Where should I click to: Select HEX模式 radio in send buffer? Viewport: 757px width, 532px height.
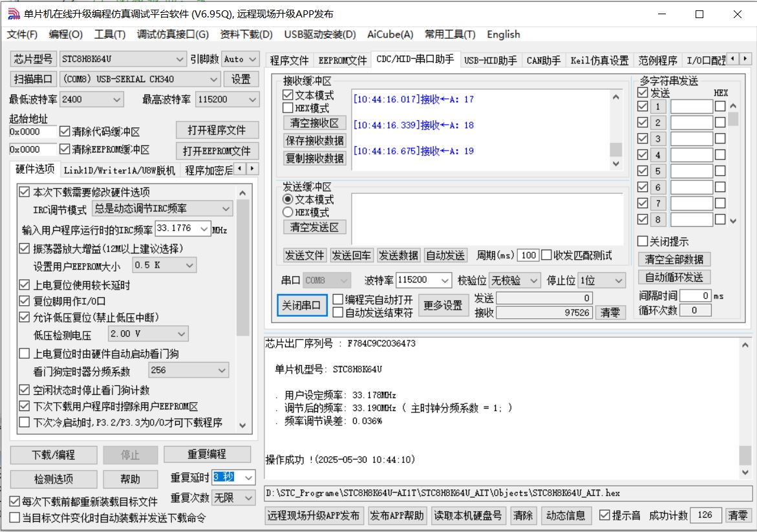tap(288, 212)
